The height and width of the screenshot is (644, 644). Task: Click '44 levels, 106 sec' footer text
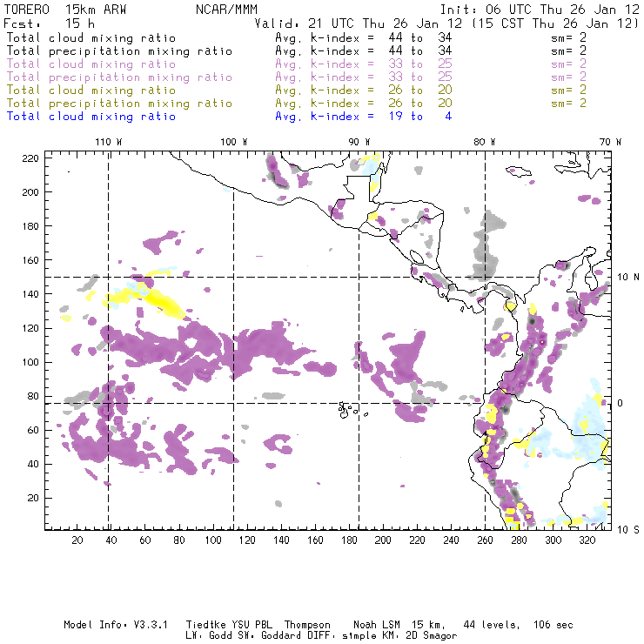pyautogui.click(x=518, y=625)
